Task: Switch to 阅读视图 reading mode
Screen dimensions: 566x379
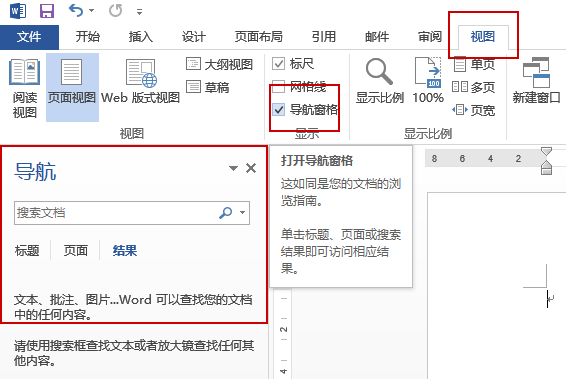Action: coord(25,88)
